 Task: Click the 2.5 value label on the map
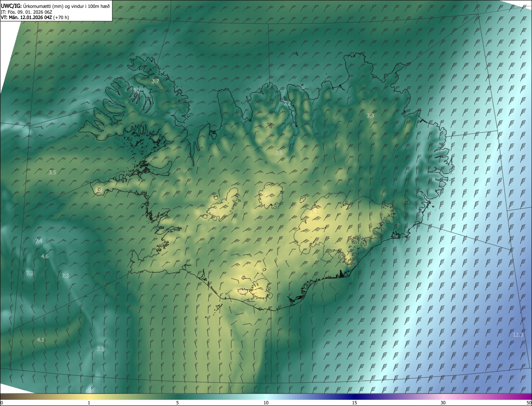point(279,153)
